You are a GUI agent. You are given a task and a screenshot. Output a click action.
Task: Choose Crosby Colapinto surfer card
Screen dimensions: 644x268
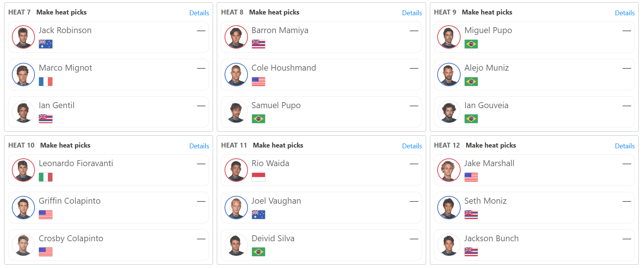coord(108,245)
